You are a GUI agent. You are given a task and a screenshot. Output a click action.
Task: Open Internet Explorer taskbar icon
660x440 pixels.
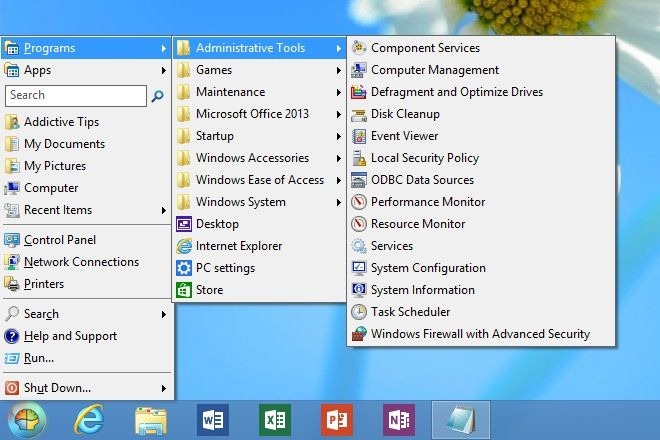click(x=89, y=420)
